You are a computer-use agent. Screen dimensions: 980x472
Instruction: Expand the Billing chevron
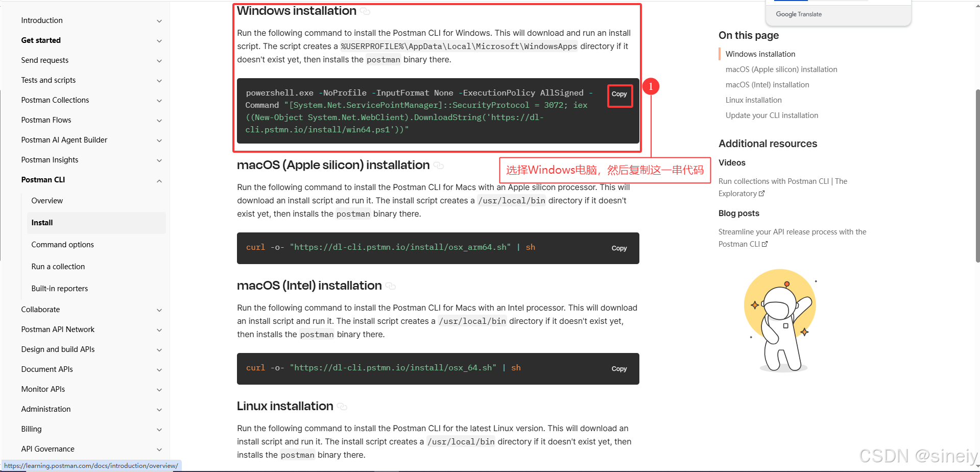coord(159,430)
